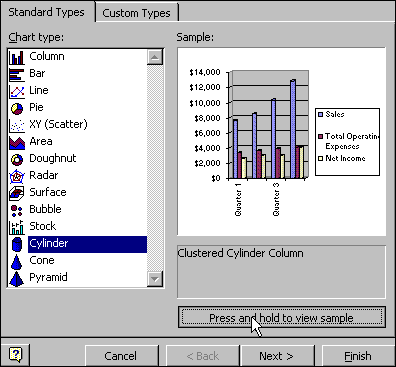Click the highlighted Cylinder entry text
396x367 pixels.
coord(49,244)
